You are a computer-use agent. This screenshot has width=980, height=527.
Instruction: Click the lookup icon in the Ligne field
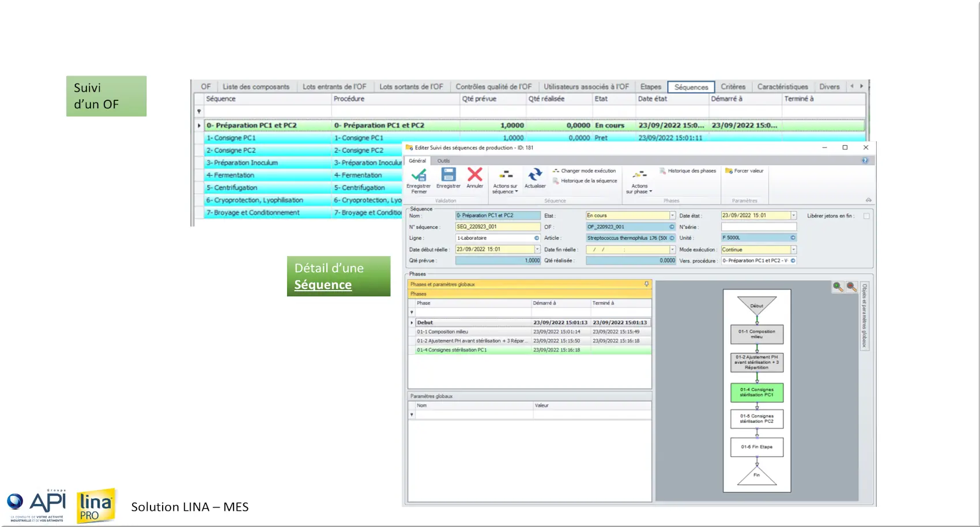point(537,238)
